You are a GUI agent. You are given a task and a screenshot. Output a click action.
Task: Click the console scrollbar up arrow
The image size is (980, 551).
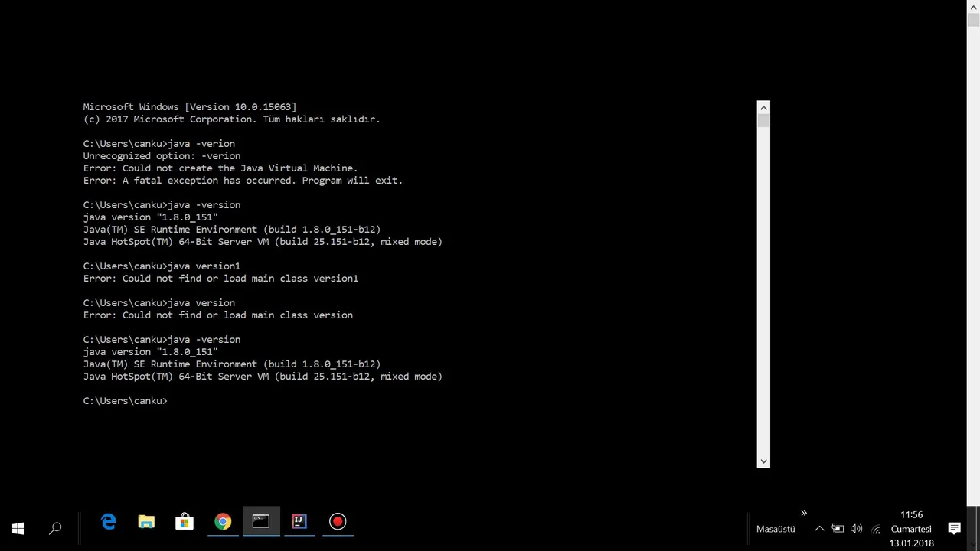pyautogui.click(x=763, y=106)
